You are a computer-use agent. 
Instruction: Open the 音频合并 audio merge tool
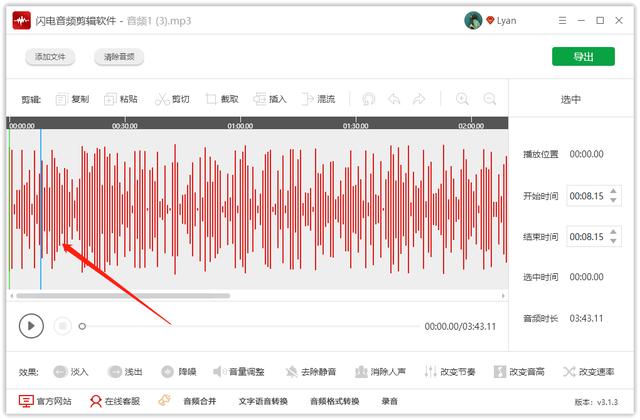coord(200,401)
